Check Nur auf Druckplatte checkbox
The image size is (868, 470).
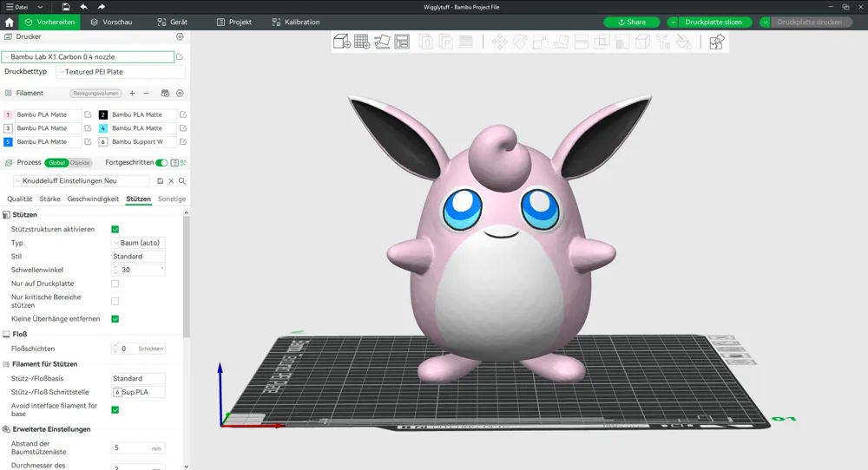click(x=115, y=284)
